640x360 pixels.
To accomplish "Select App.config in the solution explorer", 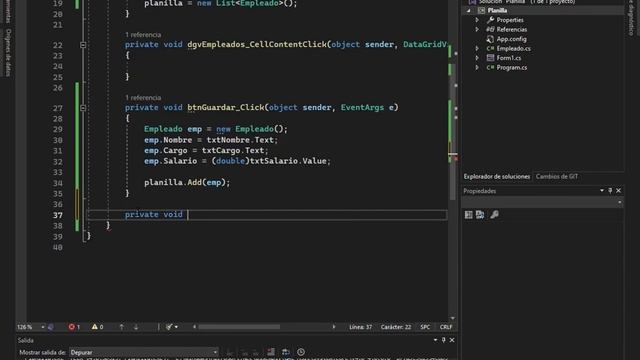I will point(511,39).
